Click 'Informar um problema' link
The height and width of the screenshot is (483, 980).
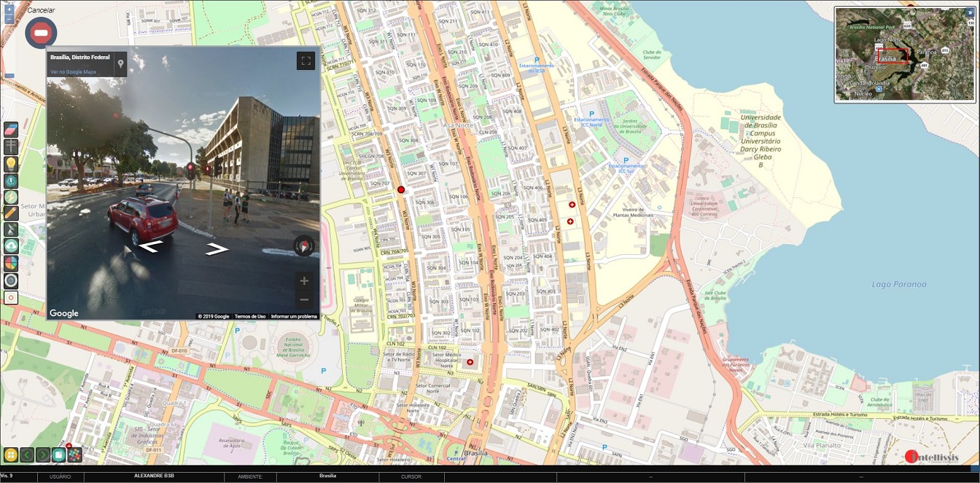click(294, 316)
